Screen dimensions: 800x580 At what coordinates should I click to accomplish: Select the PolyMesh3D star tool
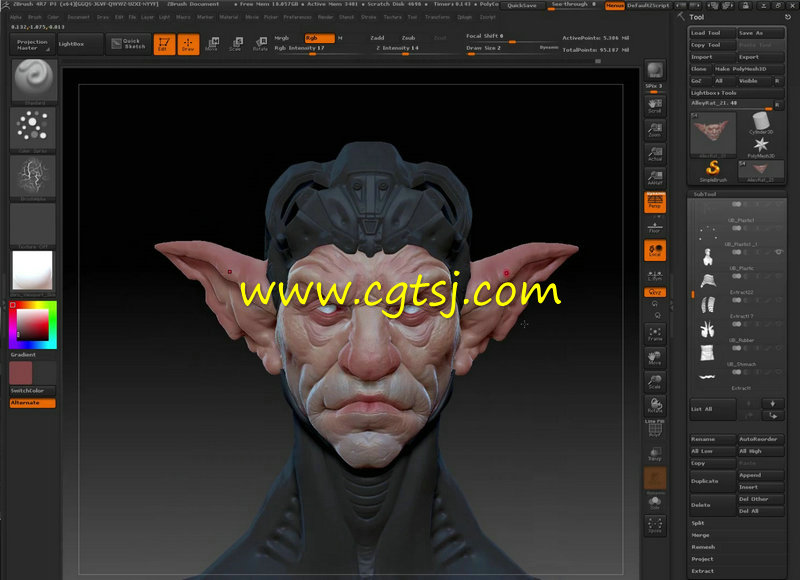(761, 147)
